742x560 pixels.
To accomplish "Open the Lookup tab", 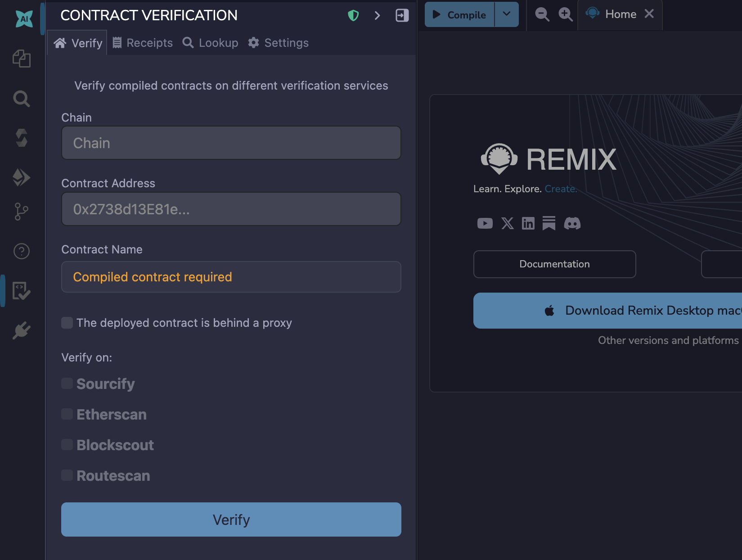I will pyautogui.click(x=210, y=43).
